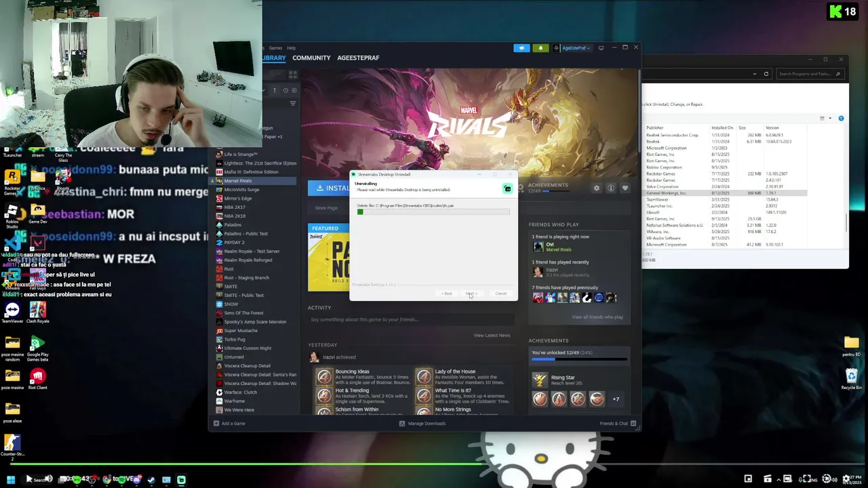Click the Publisher column header
868x488 pixels.
pyautogui.click(x=655, y=127)
